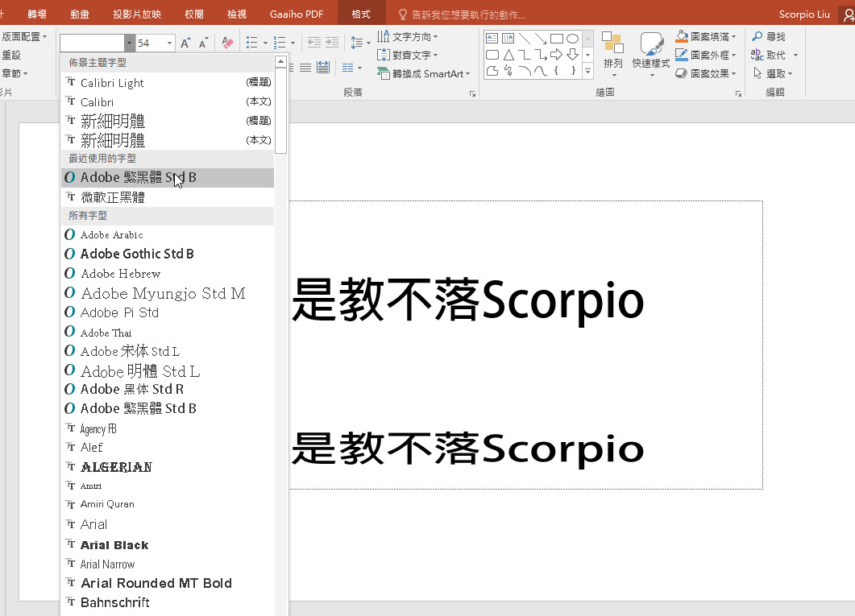Clear all formatting with eraser icon

click(227, 43)
